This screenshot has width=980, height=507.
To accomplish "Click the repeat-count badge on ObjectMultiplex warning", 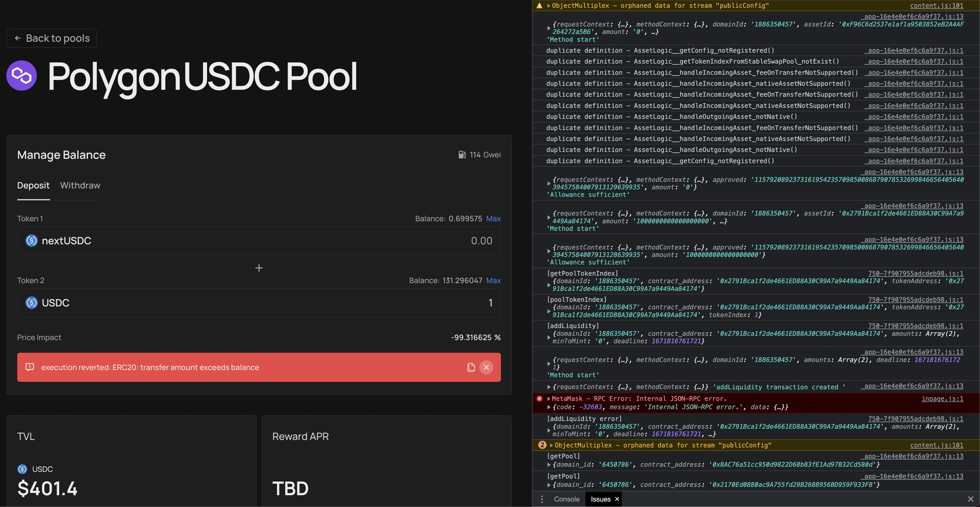I will pos(543,445).
